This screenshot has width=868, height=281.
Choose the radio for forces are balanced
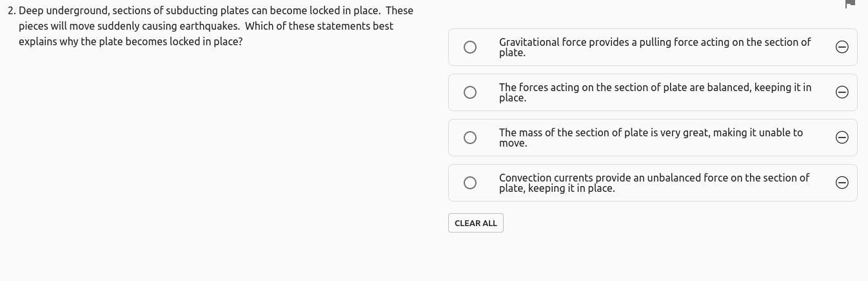470,92
